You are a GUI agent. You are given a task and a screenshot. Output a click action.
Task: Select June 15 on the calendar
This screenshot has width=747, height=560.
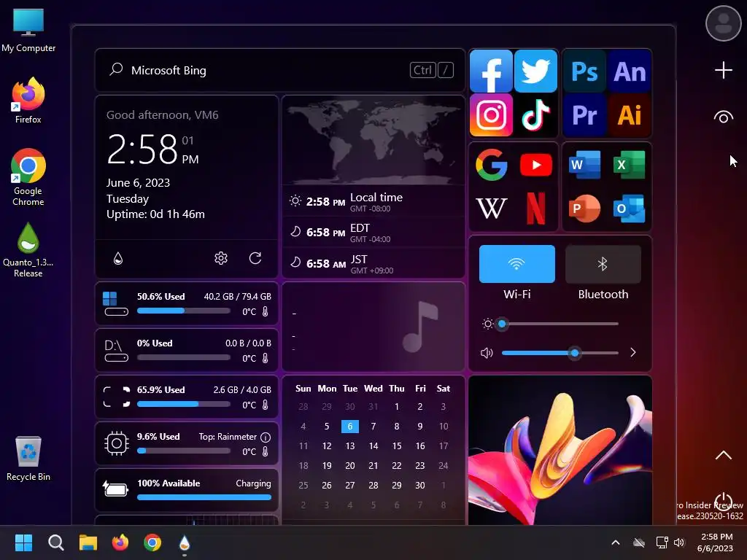coord(396,446)
